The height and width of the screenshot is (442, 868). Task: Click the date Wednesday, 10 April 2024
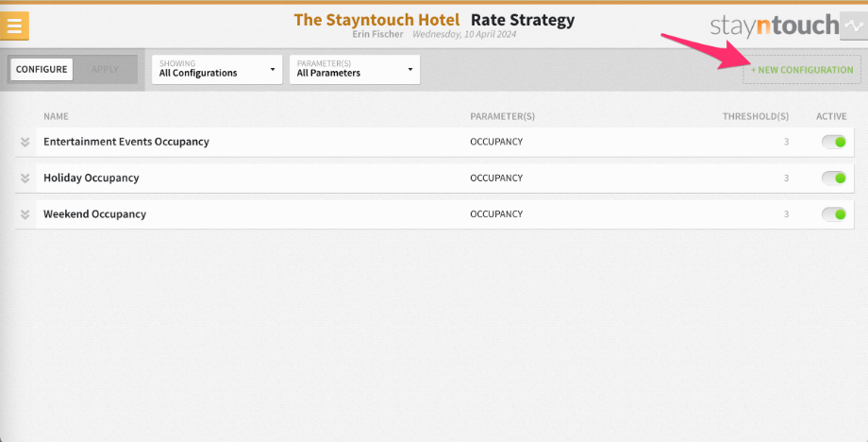[464, 34]
